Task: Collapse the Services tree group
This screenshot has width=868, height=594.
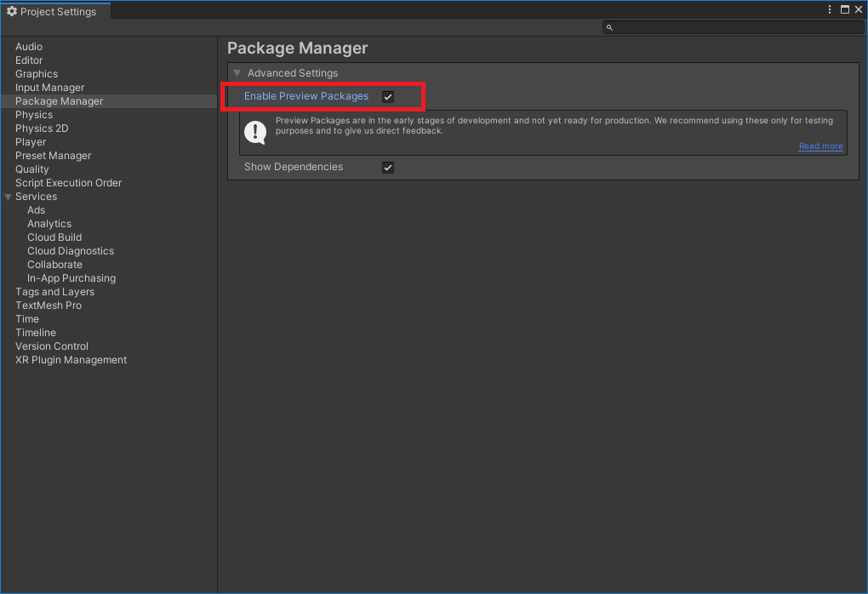Action: tap(8, 197)
